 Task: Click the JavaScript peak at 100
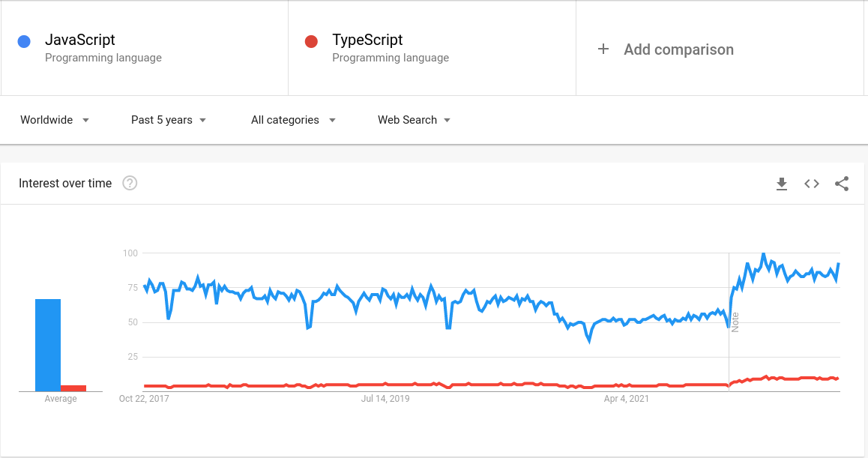pyautogui.click(x=763, y=254)
